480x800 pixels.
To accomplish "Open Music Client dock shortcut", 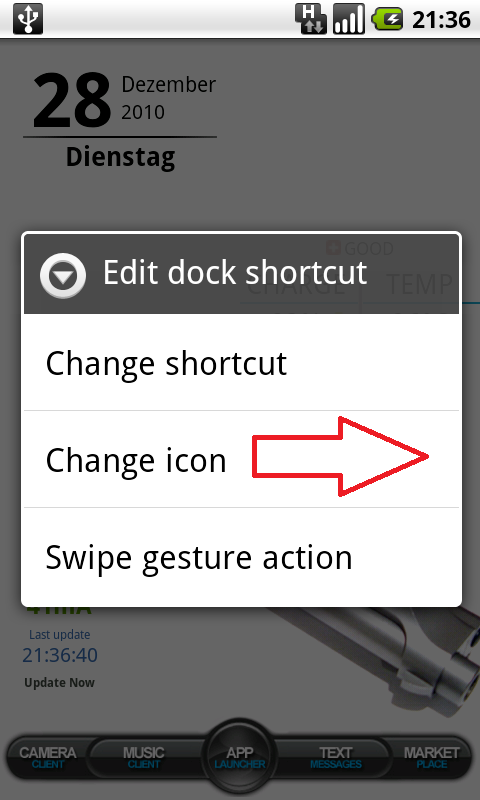I will [143, 758].
